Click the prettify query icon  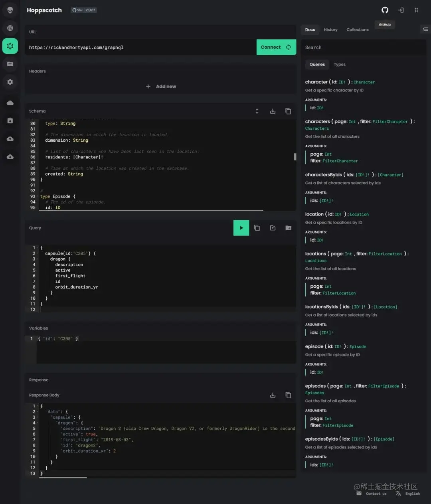(x=273, y=228)
